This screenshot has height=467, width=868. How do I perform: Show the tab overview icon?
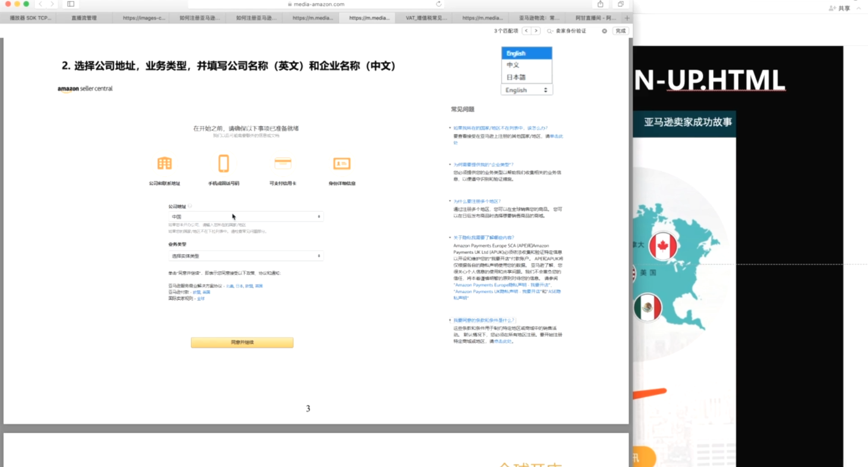[620, 4]
